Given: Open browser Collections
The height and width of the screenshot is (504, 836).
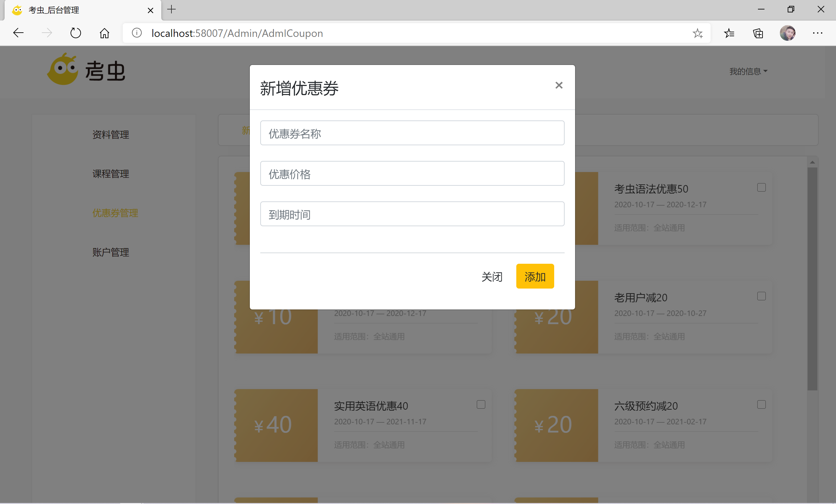Looking at the screenshot, I should [x=758, y=33].
